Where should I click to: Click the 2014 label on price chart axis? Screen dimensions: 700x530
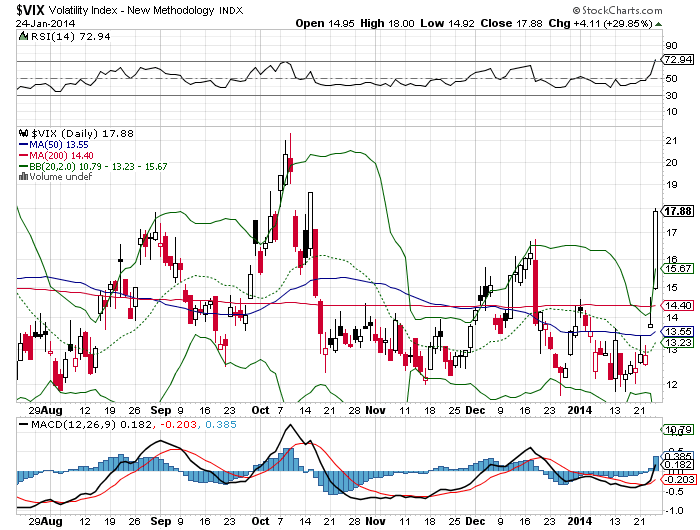579,410
